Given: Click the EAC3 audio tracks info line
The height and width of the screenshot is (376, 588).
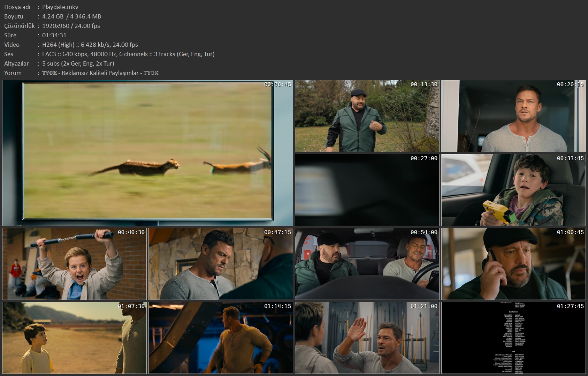Looking at the screenshot, I should coord(128,54).
